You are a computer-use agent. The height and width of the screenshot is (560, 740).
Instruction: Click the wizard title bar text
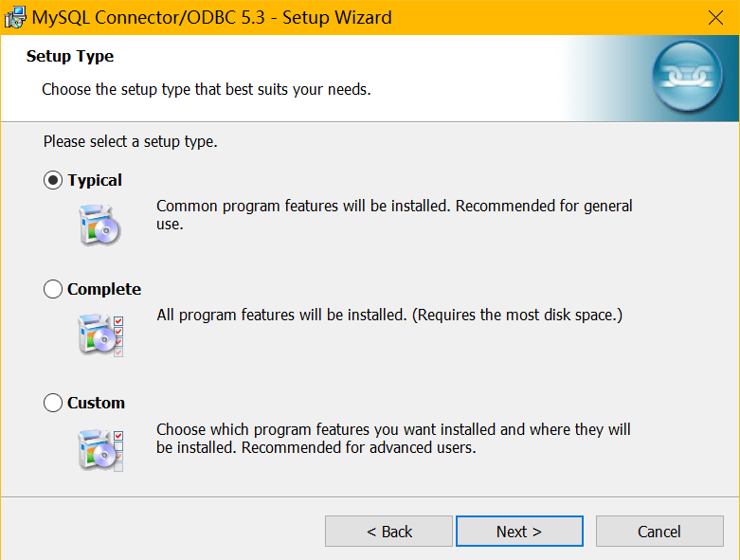[x=212, y=17]
